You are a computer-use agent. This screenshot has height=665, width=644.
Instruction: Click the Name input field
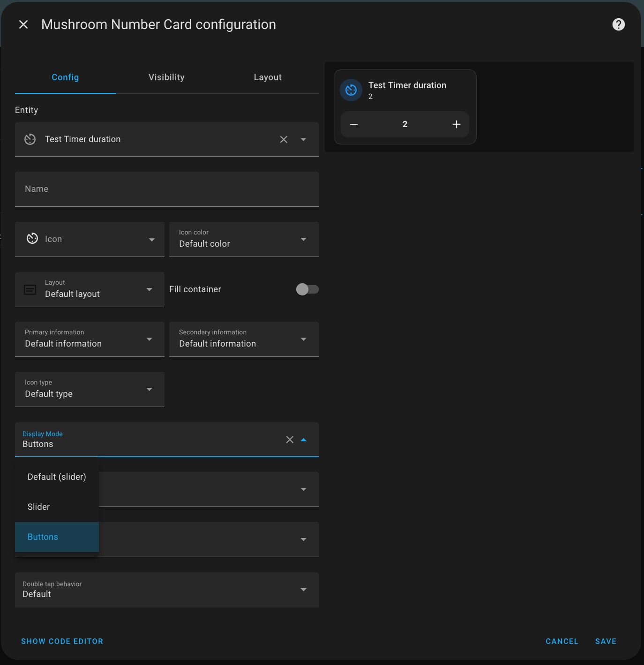166,189
